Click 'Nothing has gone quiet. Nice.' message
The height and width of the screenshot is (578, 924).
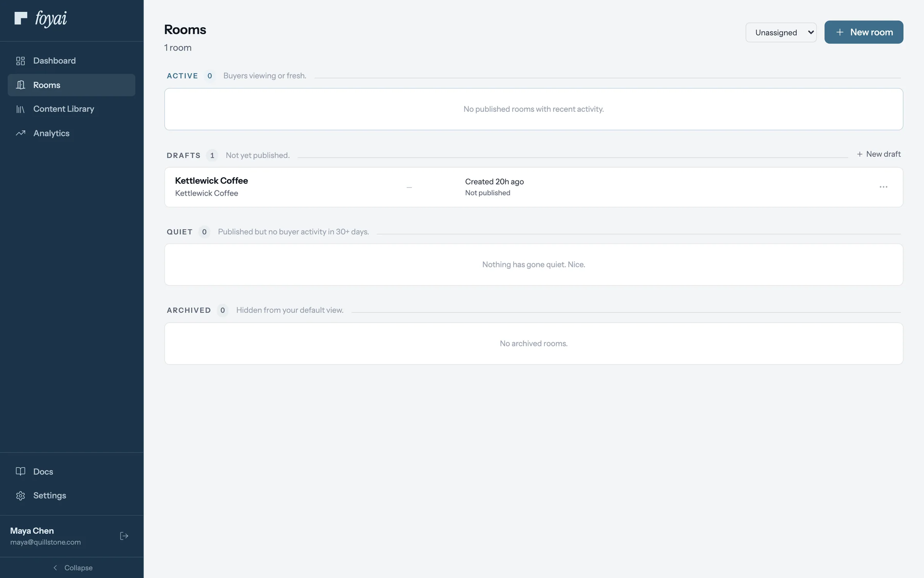point(534,264)
